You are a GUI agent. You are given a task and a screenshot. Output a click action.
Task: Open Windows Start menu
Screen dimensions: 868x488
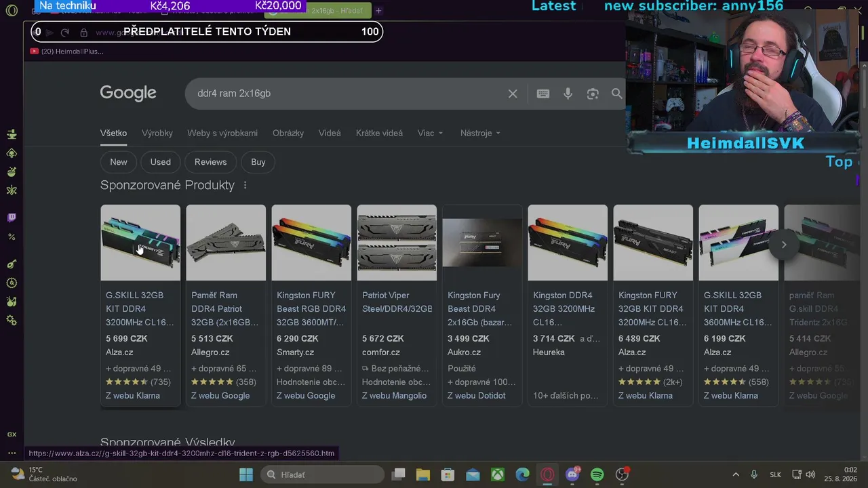pos(245,474)
